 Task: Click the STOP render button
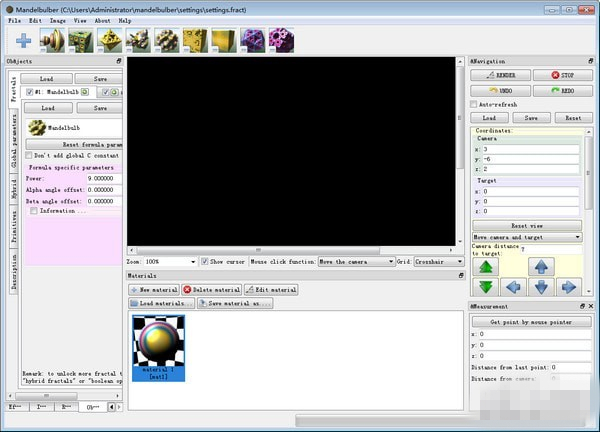point(555,75)
